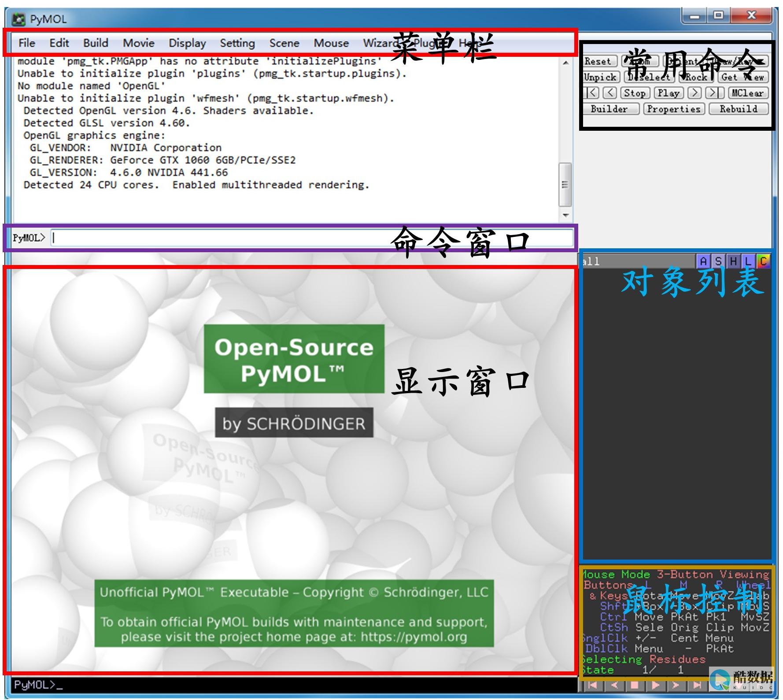Click log line 'GL_VERSION: 4.6.0 NVIDIA 441.66'
The image size is (783, 700).
(129, 172)
